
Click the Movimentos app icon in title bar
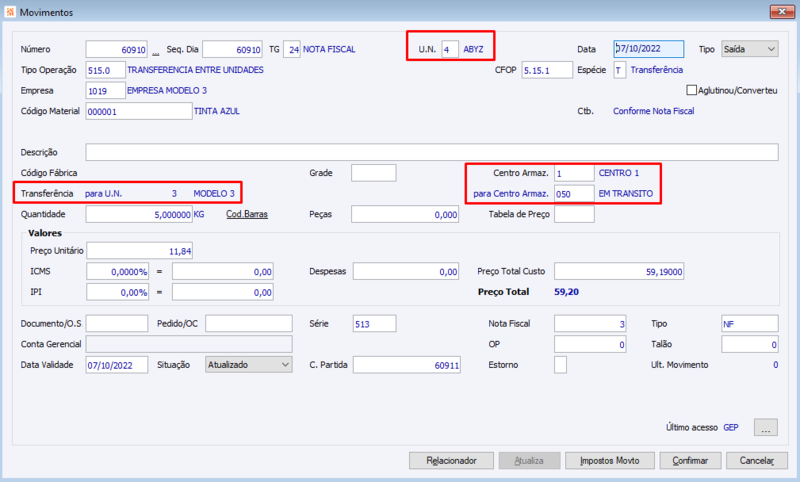click(x=10, y=12)
